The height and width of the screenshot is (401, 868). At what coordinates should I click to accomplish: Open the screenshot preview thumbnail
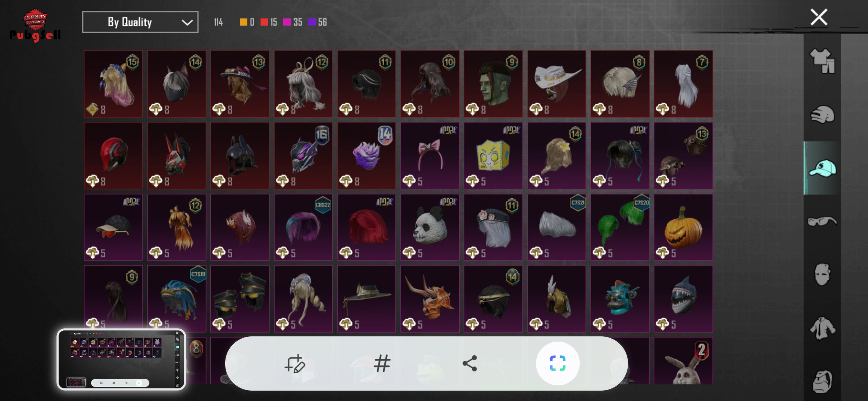tap(121, 359)
